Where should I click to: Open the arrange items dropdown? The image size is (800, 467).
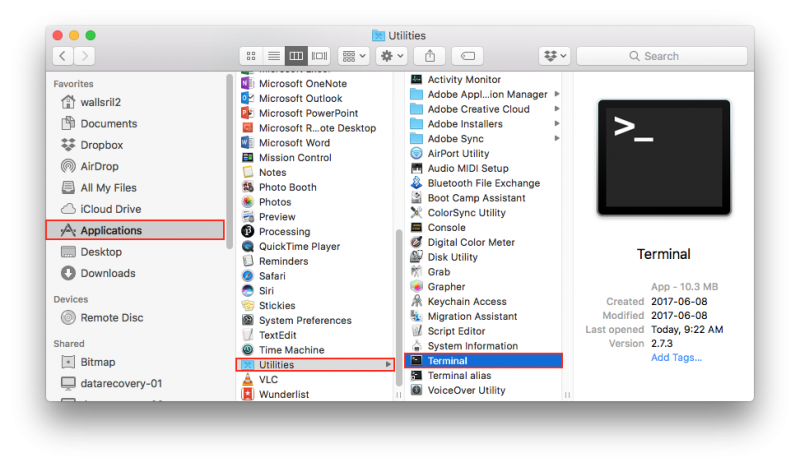(x=354, y=56)
